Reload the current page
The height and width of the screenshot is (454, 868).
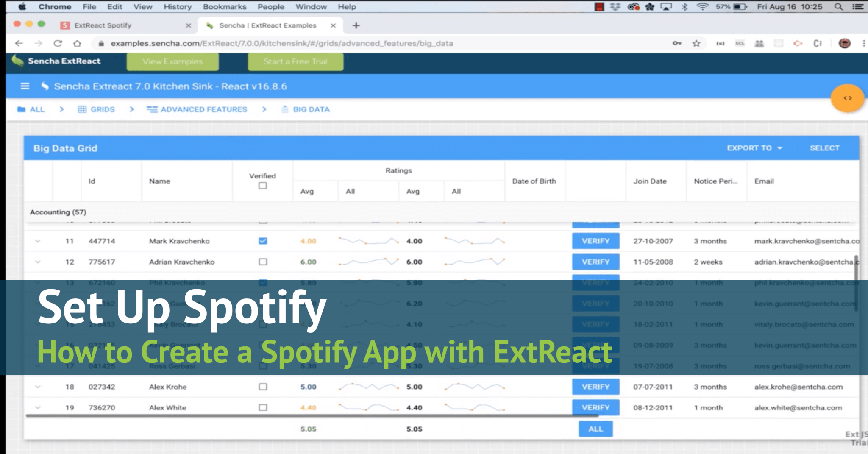(58, 43)
